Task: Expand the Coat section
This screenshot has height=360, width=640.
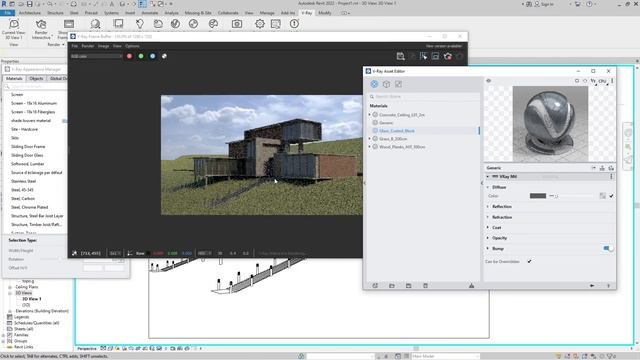Action: coord(496,227)
